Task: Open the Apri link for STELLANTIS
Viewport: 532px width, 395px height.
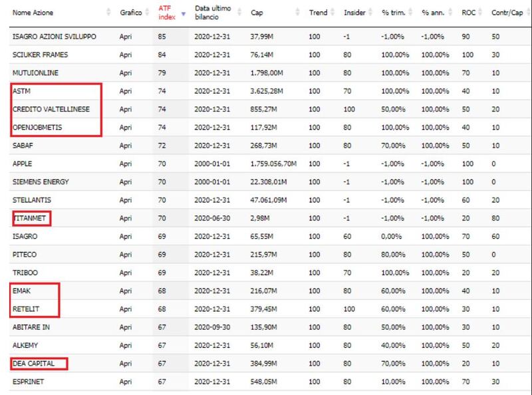Action: coord(126,200)
